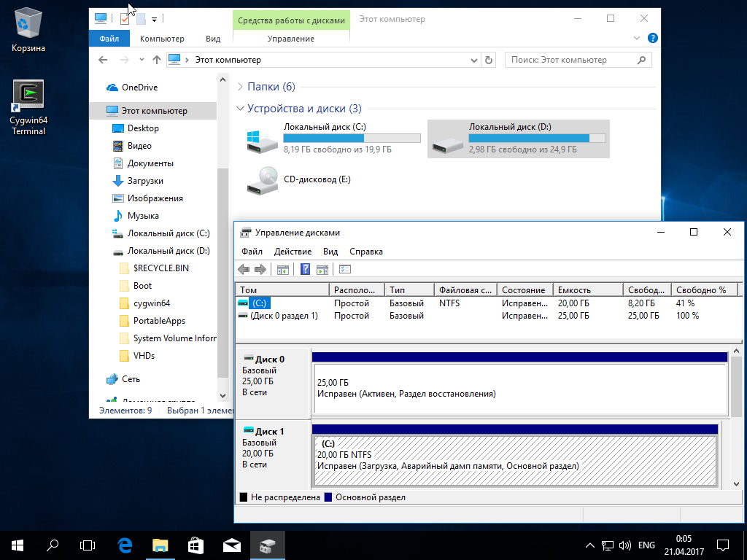Screen dimensions: 747x560
Task: Open the Вид ribbon tab in Explorer
Action: [x=213, y=39]
